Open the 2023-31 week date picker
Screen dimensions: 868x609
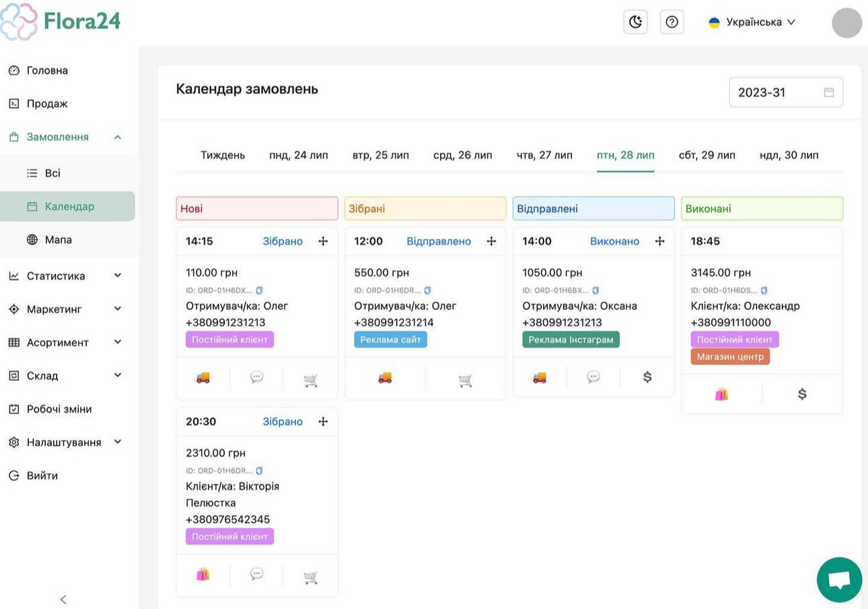click(x=786, y=92)
